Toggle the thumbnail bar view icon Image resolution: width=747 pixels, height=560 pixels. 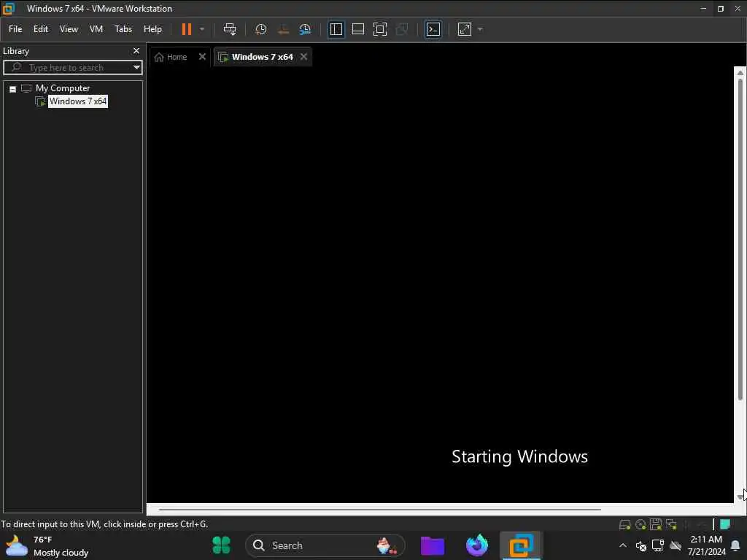(x=357, y=29)
